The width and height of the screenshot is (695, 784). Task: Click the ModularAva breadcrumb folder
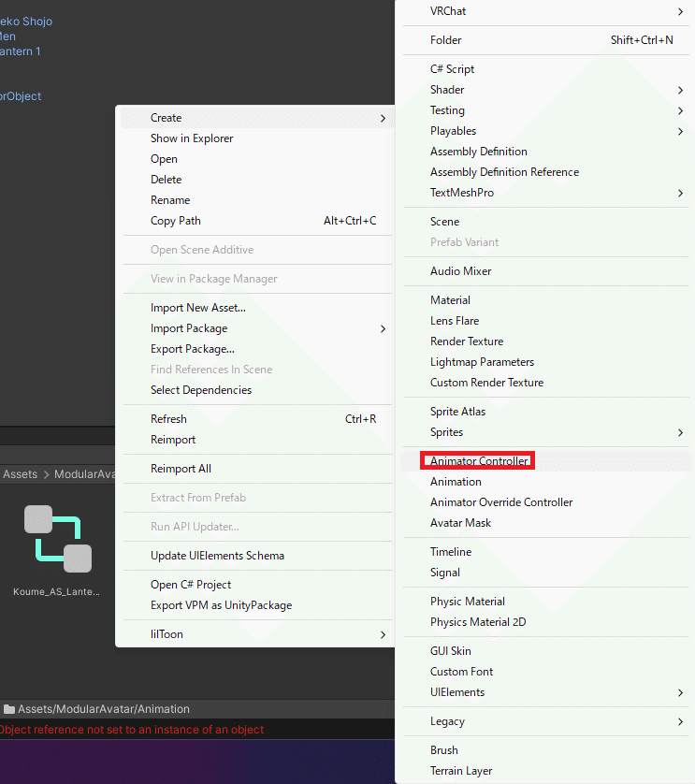(84, 474)
